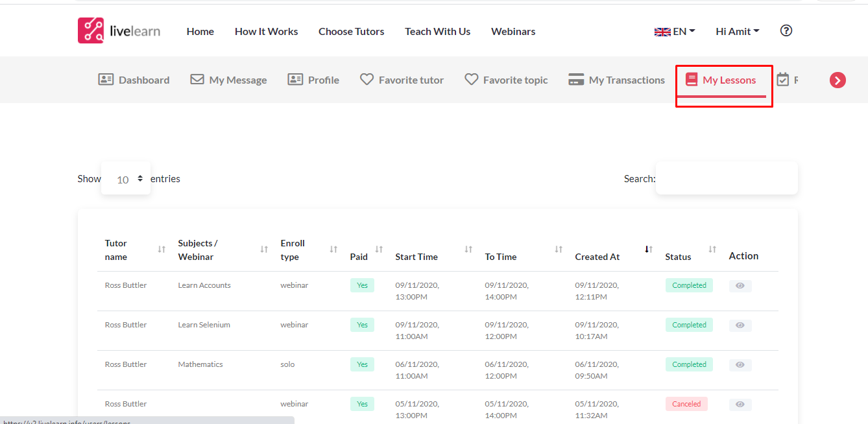View details of Learn Accounts lesson eye icon

pyautogui.click(x=740, y=286)
